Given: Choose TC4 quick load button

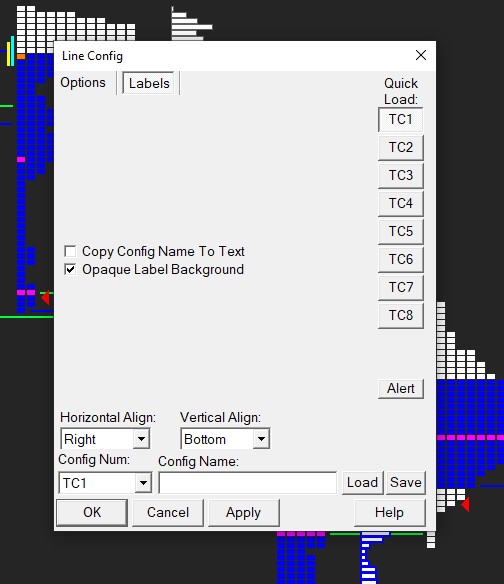Looking at the screenshot, I should [401, 203].
